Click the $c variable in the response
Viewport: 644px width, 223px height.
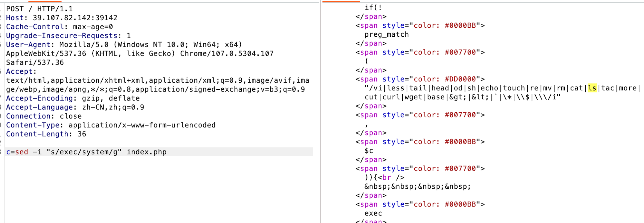click(x=369, y=151)
